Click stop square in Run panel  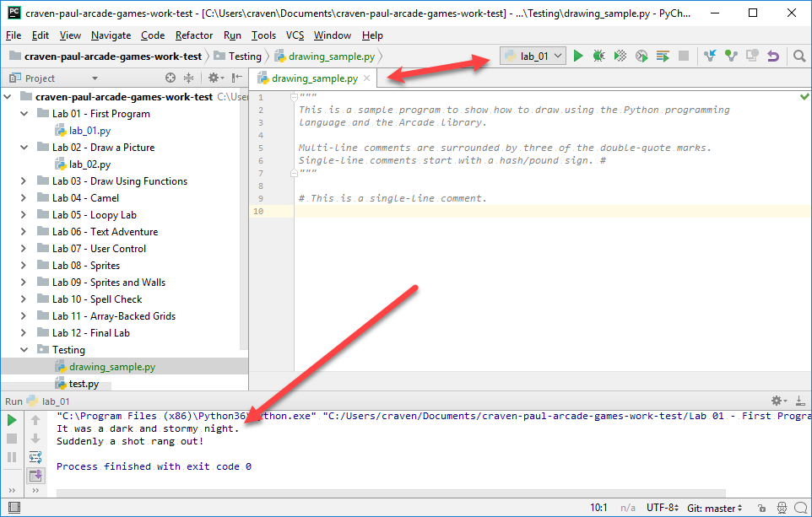(x=11, y=439)
